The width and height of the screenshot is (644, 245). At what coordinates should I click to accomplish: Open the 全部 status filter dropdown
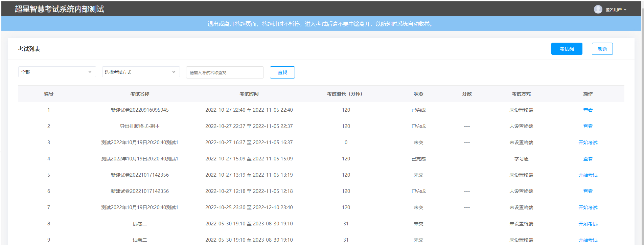pyautogui.click(x=57, y=72)
